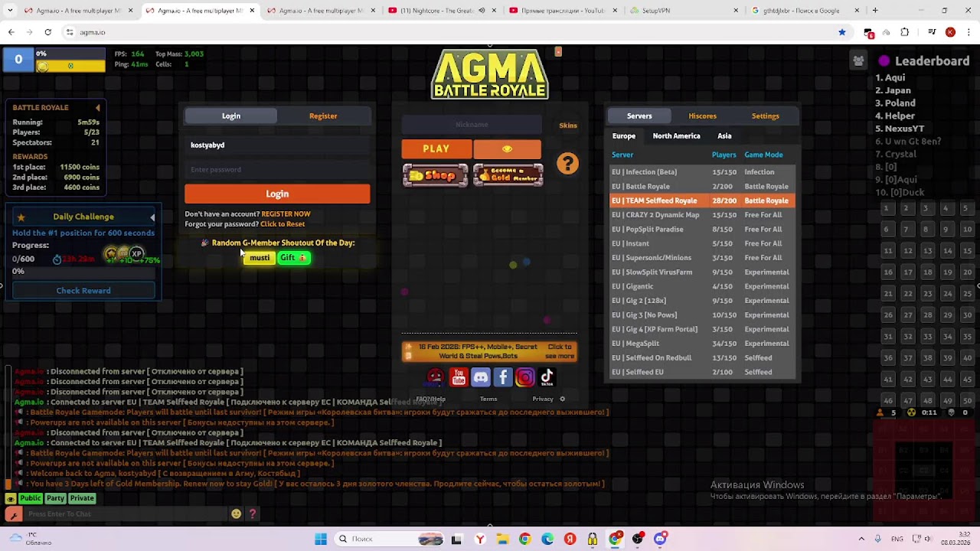Open the browser extensions puzzle icon
This screenshot has width=980, height=551.
click(904, 32)
